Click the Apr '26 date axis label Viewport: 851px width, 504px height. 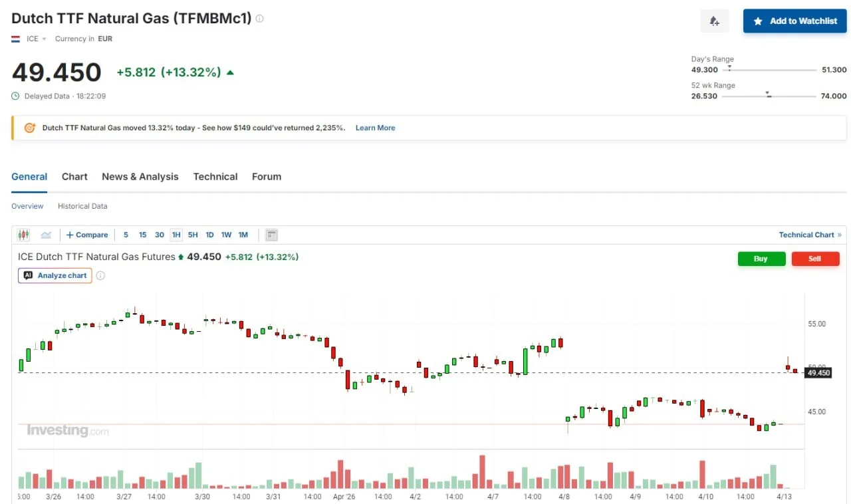point(344,497)
